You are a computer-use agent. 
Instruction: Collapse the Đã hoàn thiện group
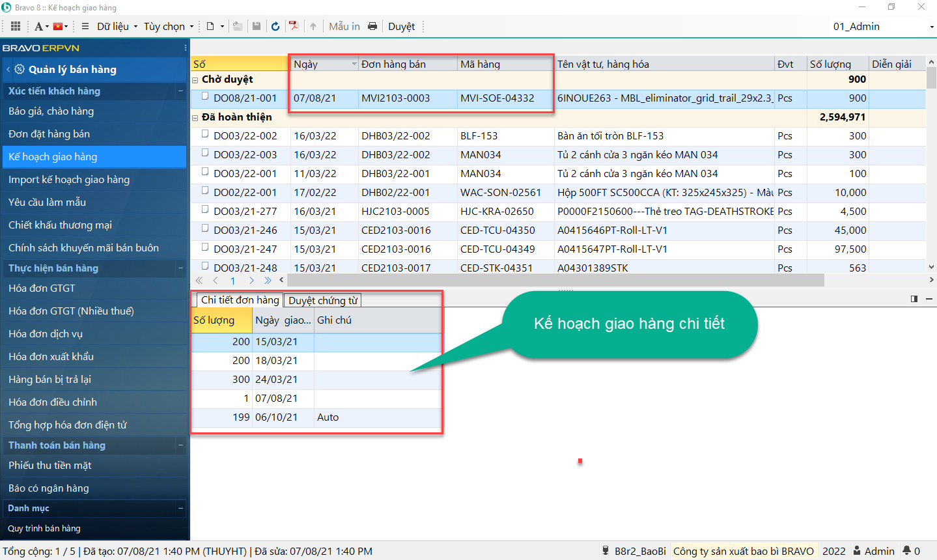(x=195, y=118)
